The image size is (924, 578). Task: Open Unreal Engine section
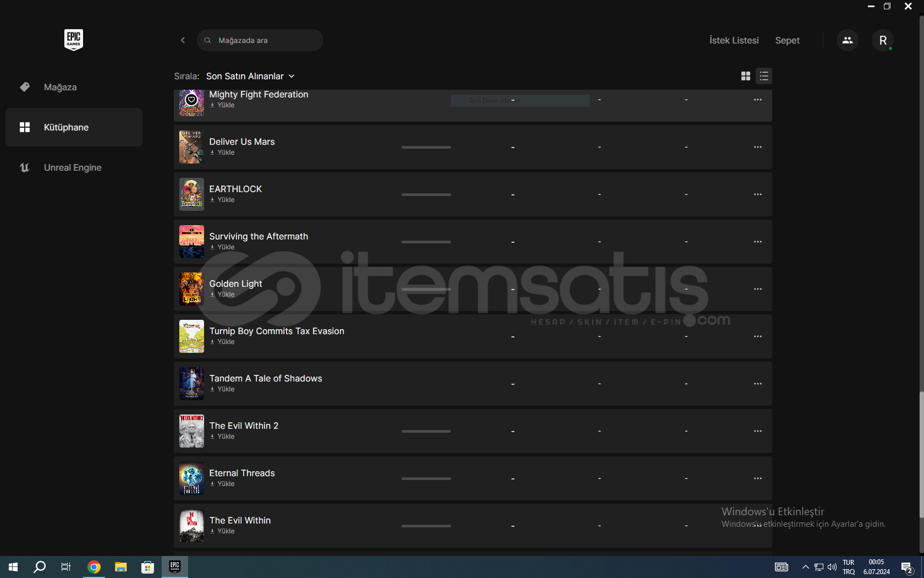click(74, 167)
